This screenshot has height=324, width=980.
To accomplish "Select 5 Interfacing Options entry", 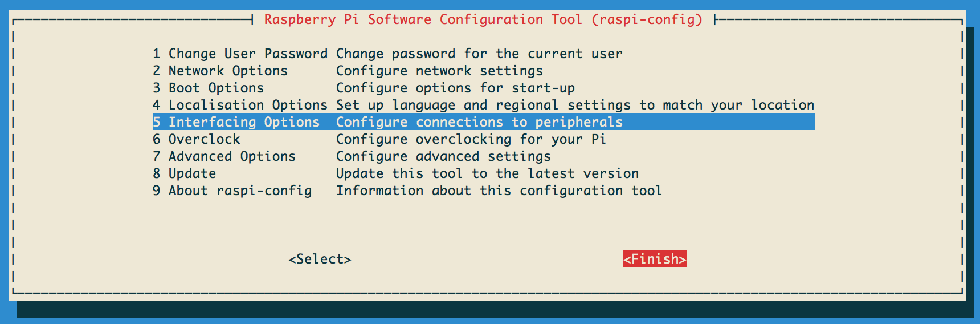I will 483,122.
